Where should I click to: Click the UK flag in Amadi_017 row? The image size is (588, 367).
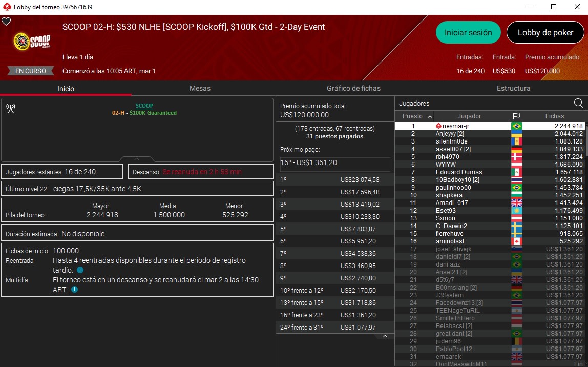tap(516, 203)
